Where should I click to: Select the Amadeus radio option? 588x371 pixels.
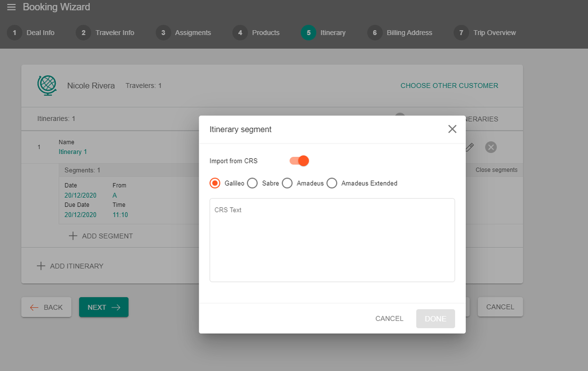click(287, 183)
